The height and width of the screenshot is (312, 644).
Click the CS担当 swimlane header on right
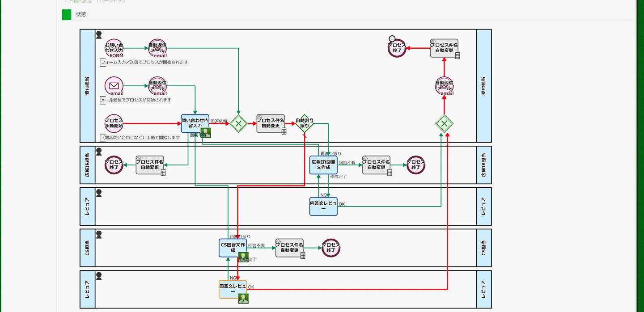click(x=483, y=248)
